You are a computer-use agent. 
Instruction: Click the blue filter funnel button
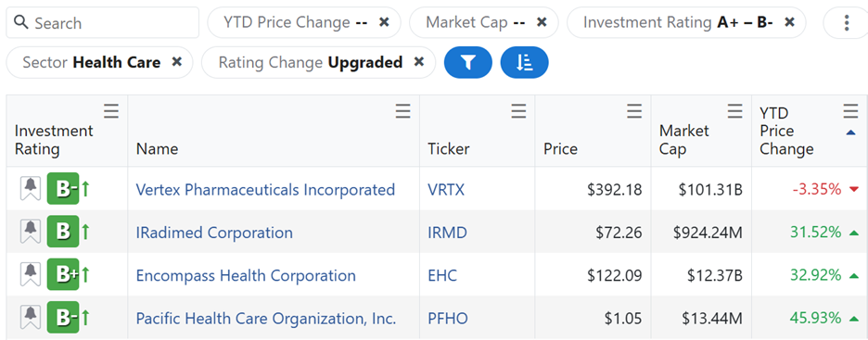(467, 62)
